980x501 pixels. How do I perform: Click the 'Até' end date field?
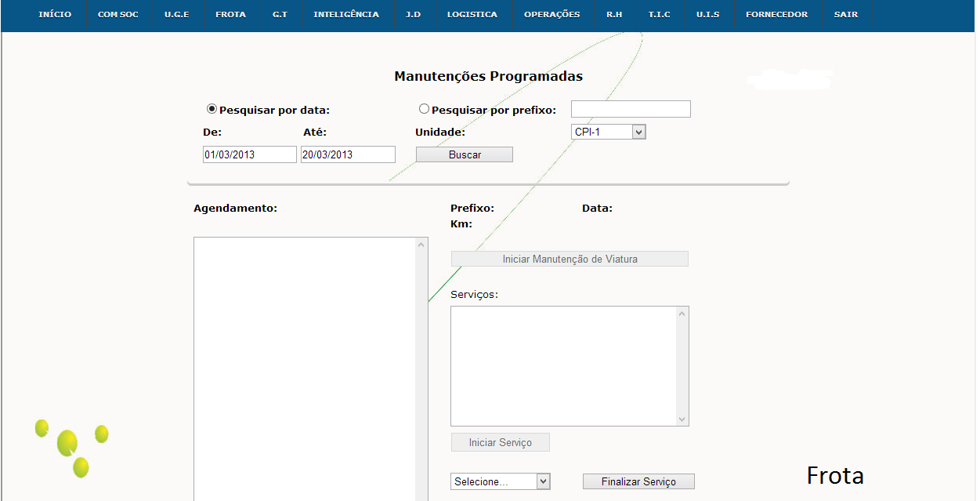(348, 154)
